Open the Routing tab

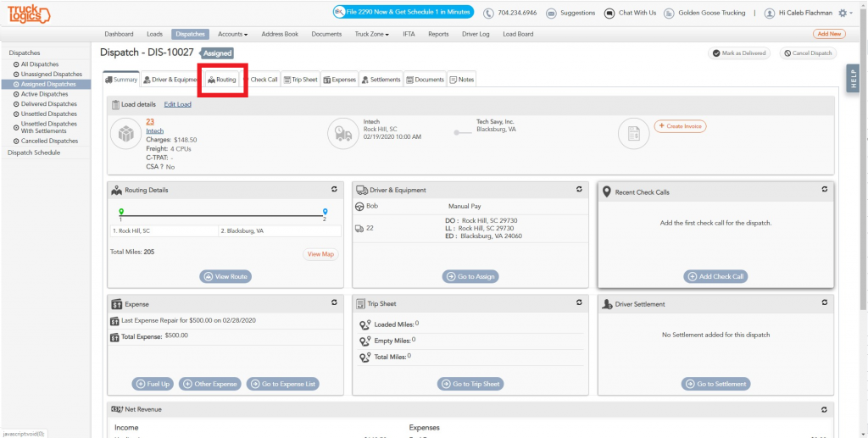click(x=222, y=80)
